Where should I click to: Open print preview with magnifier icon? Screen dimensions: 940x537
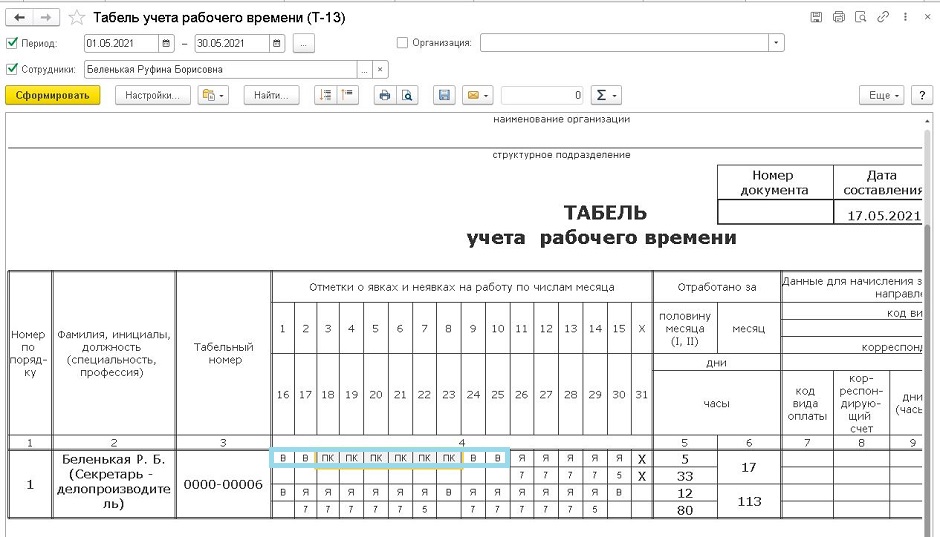click(407, 95)
